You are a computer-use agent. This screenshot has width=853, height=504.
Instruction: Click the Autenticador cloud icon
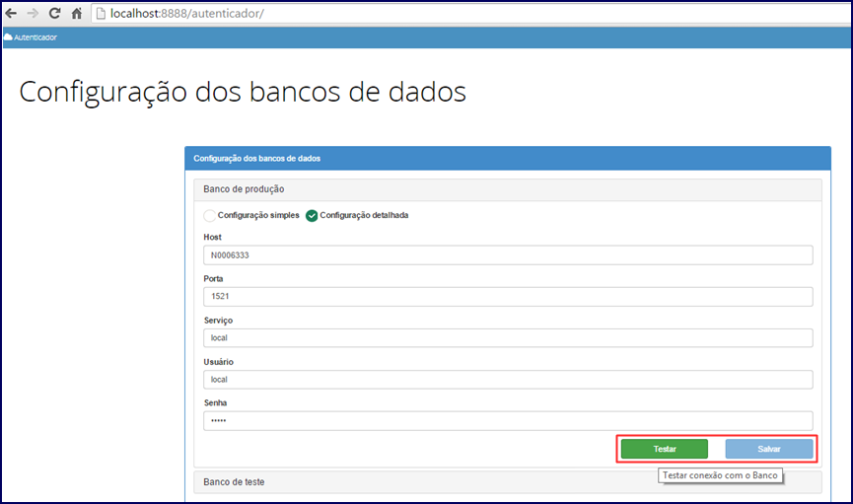pyautogui.click(x=8, y=37)
